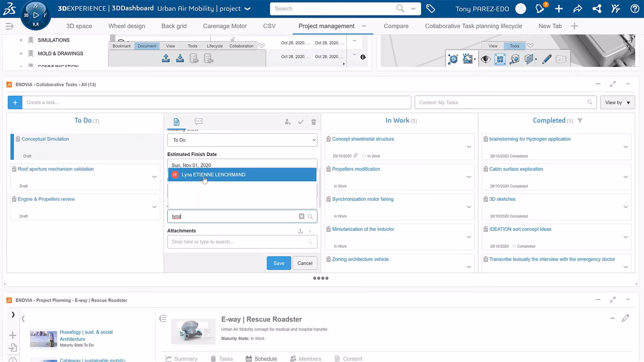Open the Members tab in Project Planning
Image resolution: width=644 pixels, height=362 pixels.
[306, 359]
